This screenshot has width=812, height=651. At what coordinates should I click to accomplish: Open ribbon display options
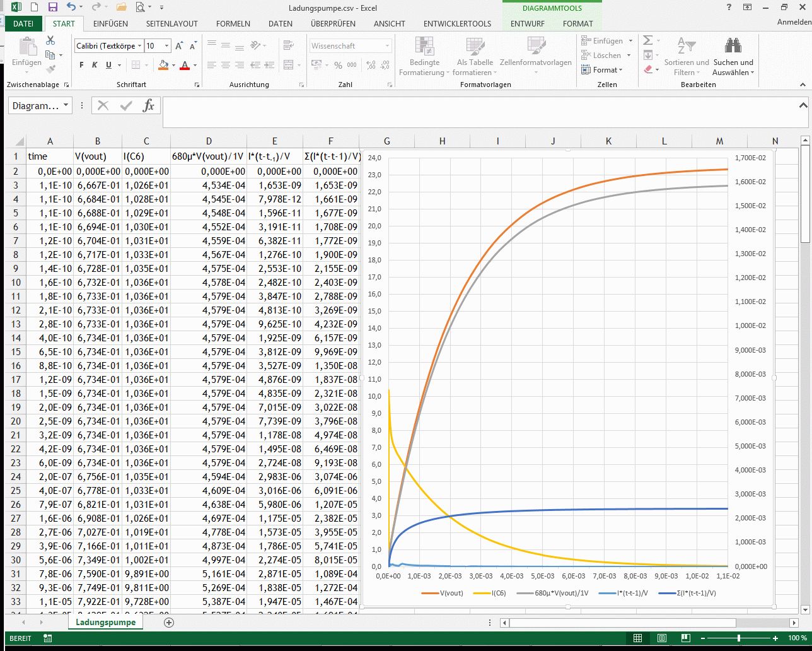point(747,8)
